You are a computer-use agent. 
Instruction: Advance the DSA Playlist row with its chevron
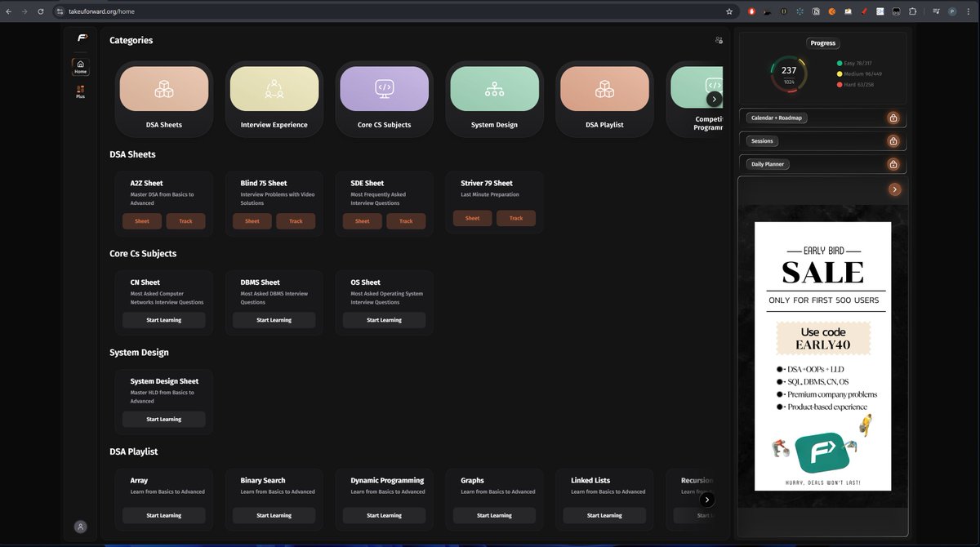coord(707,500)
